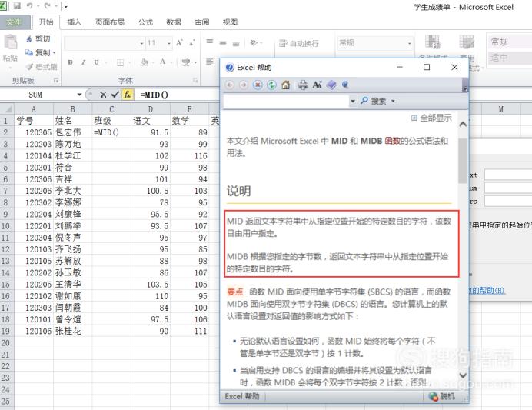Image resolution: width=532 pixels, height=410 pixels.
Task: Expand the Clipboard (剪贴板) dialog launcher
Action: click(x=56, y=81)
